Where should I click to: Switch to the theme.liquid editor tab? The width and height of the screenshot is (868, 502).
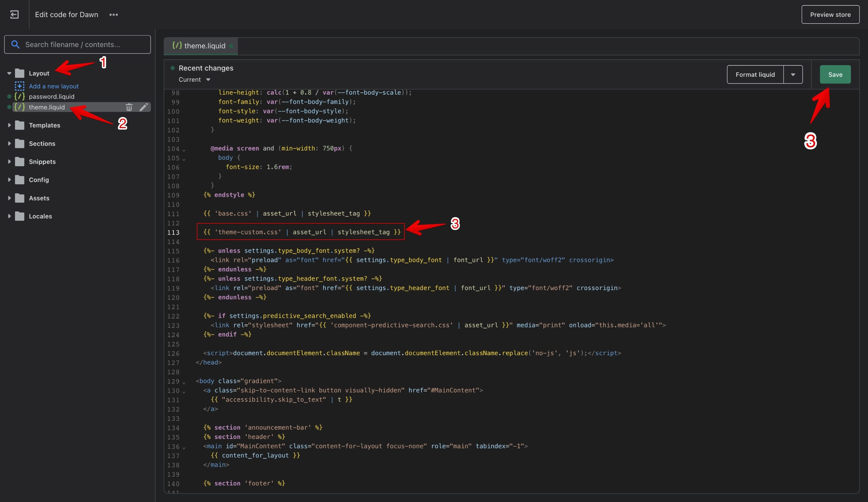201,46
